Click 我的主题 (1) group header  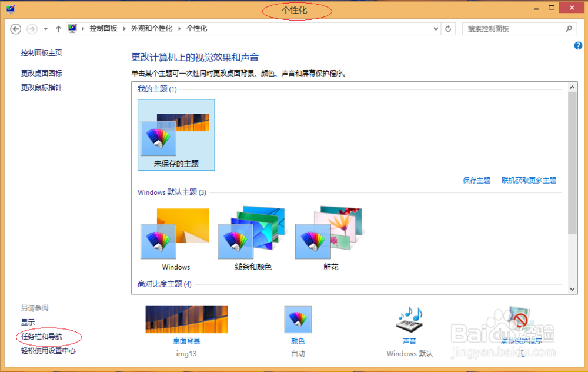157,89
